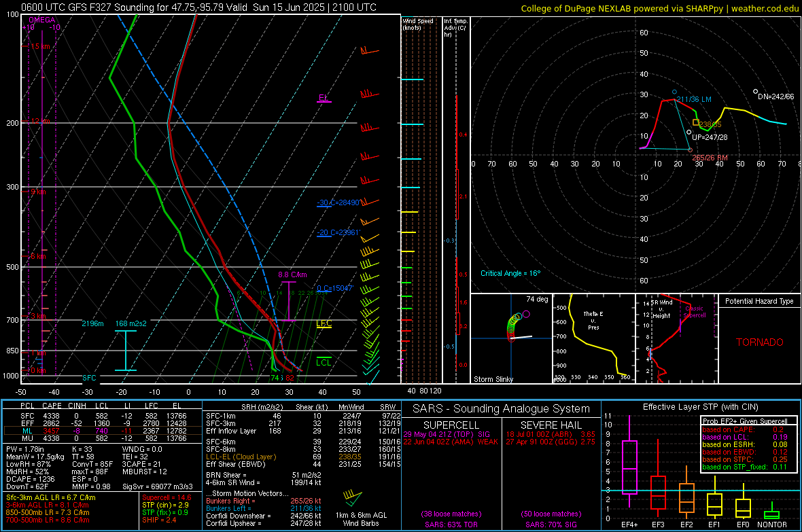Viewport: 802px width, 532px height.
Task: Click the Theta-E v. Pres inset title
Action: 593,320
